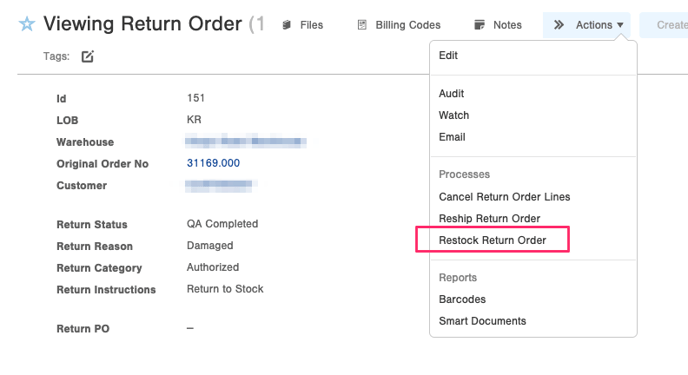This screenshot has height=375, width=688.
Task: Open Smart Documents report
Action: tap(482, 321)
